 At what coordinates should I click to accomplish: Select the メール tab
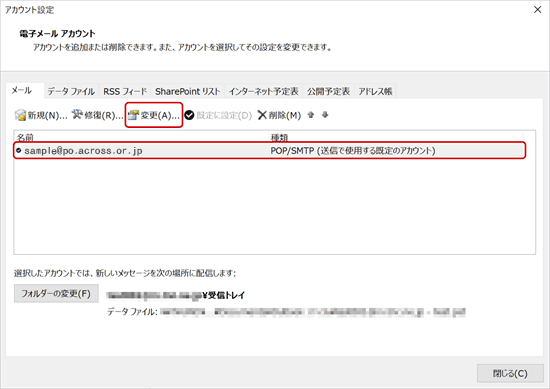23,90
